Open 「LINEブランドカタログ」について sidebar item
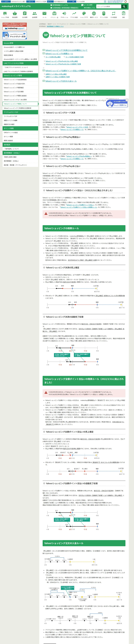 [x=20, y=67]
